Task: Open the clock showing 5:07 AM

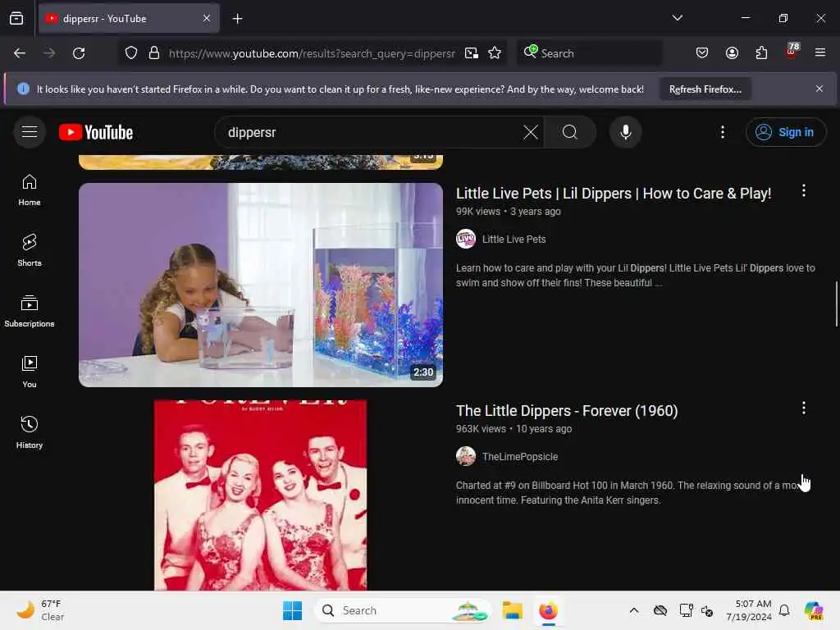Action: point(749,610)
